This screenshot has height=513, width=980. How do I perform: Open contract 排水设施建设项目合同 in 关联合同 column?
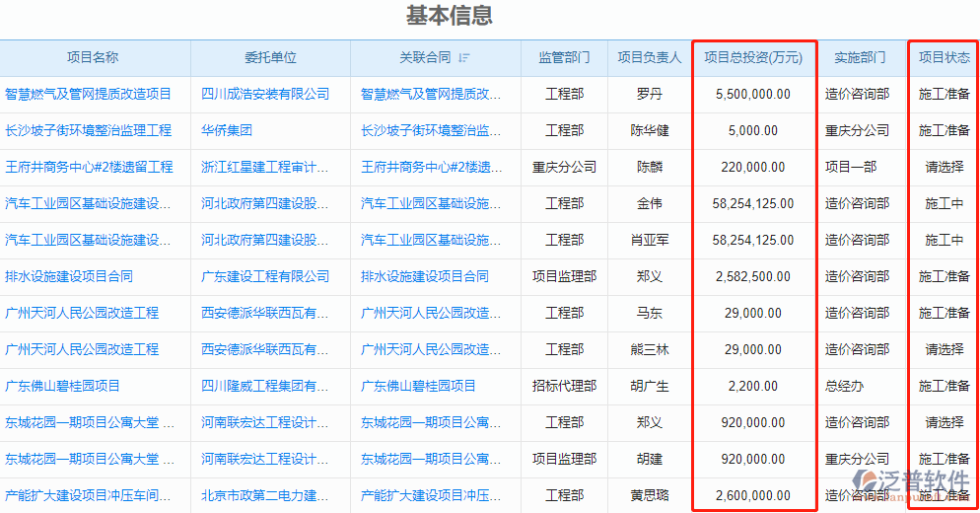[x=424, y=276]
